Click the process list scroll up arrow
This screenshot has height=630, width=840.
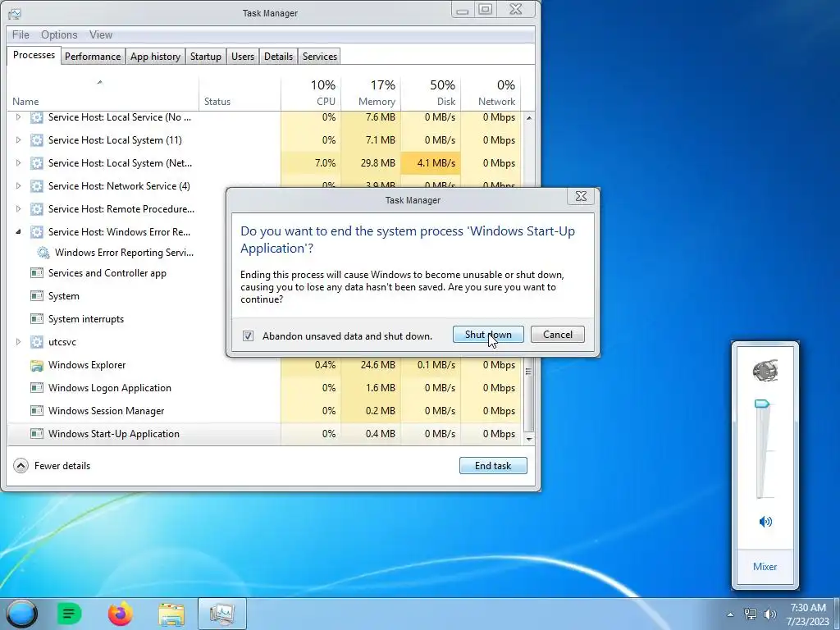529,117
